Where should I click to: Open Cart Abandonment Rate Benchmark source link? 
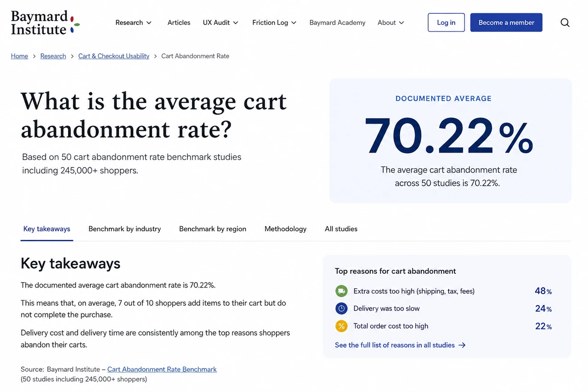(162, 369)
